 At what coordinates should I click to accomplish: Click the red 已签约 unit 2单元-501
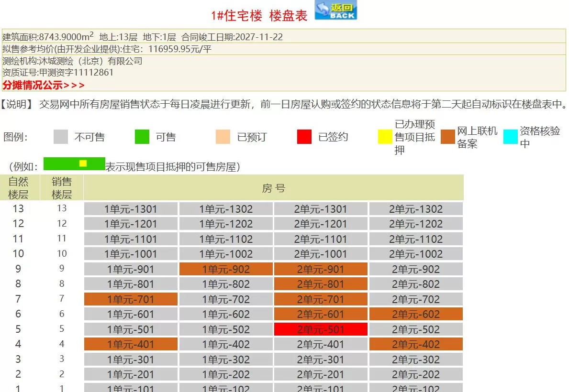point(320,329)
